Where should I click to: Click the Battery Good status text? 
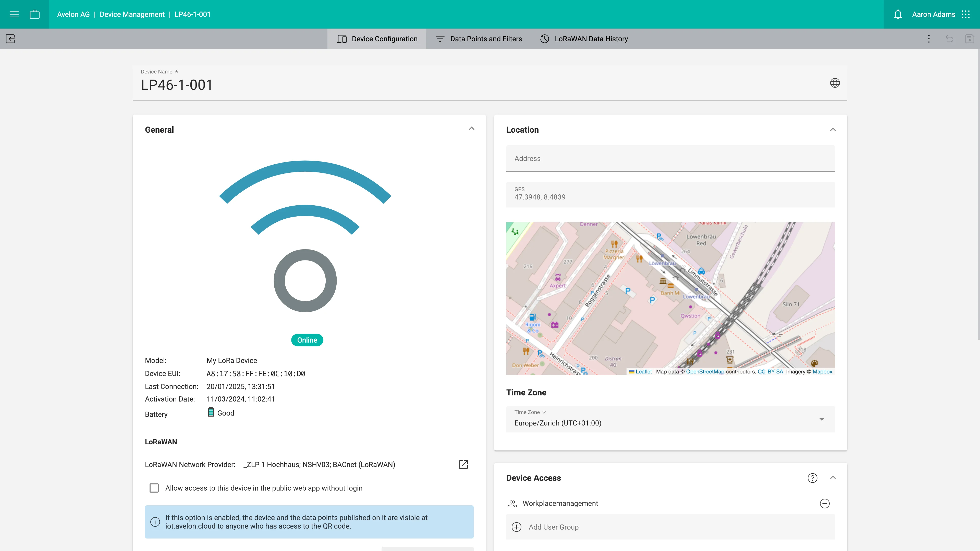pos(226,413)
